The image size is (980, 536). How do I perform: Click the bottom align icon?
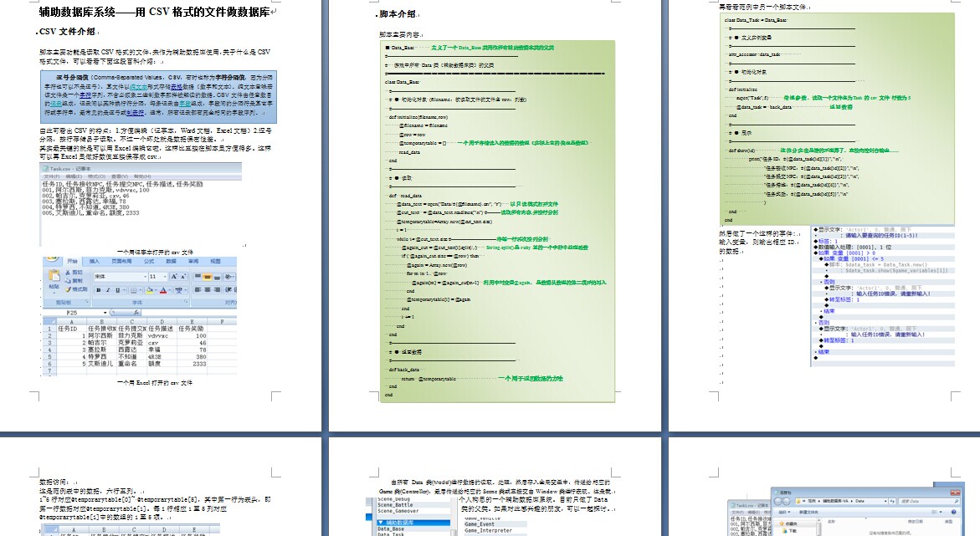(217, 276)
